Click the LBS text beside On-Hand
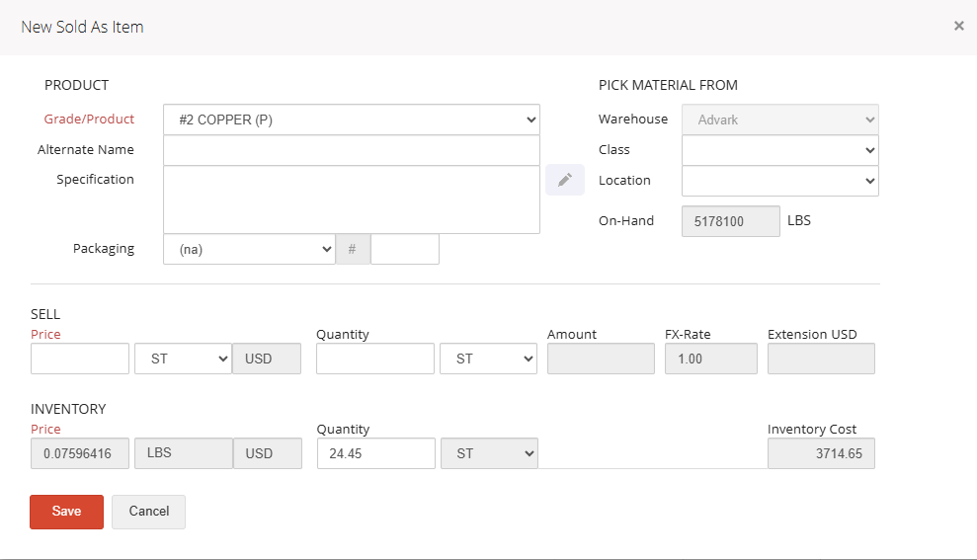The image size is (977, 560). [799, 220]
